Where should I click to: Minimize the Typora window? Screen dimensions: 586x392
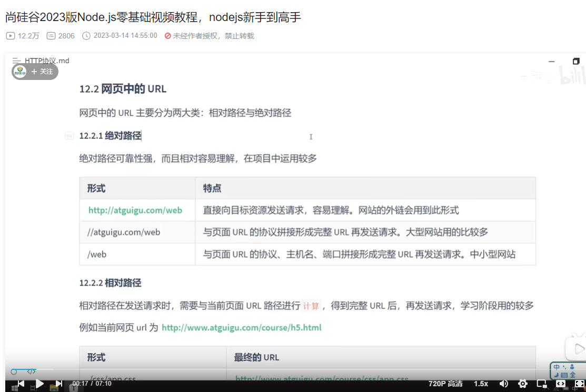click(x=552, y=61)
